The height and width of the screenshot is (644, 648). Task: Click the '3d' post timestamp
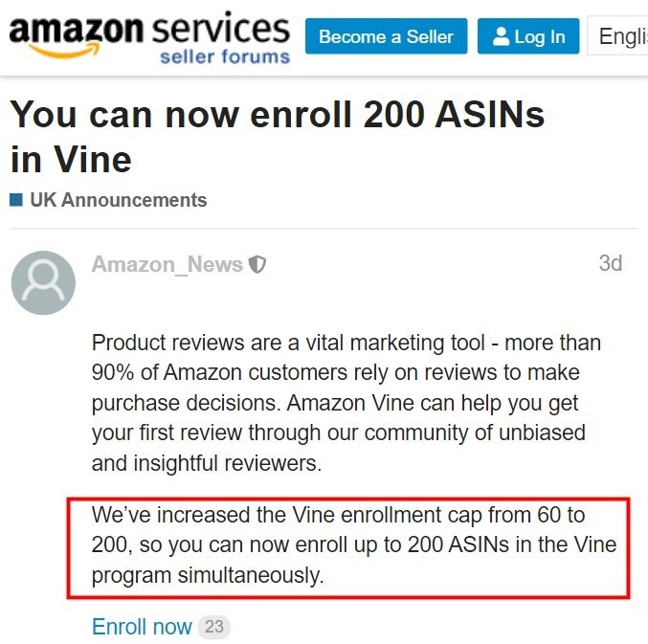(x=610, y=263)
